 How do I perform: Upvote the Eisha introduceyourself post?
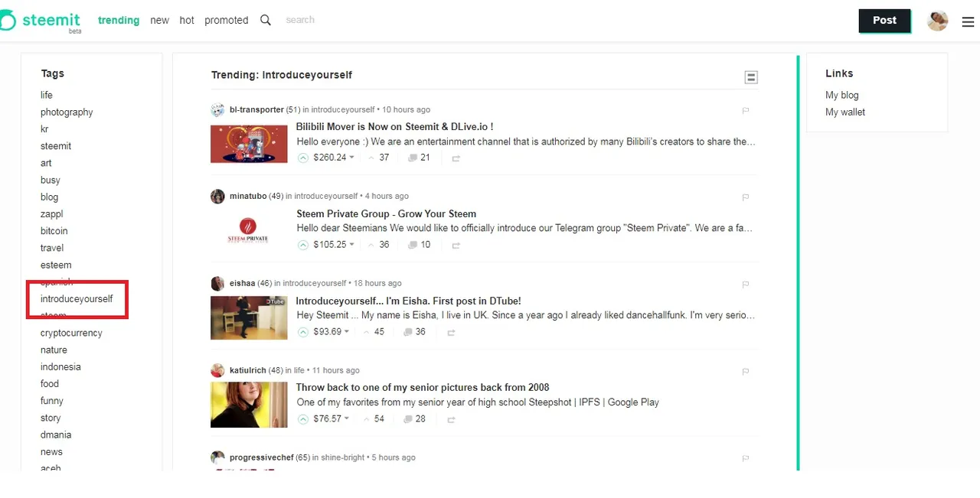[x=303, y=332]
